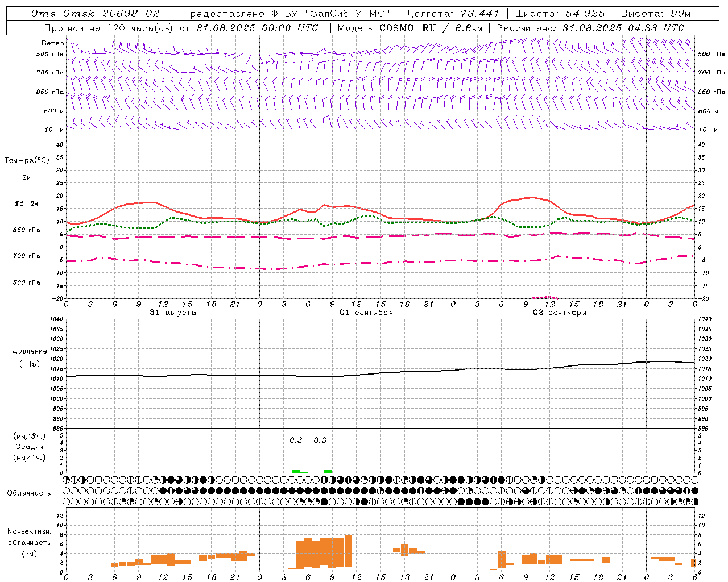Click the 'Тем-ра(°C)' temperature axis title
Viewport: 728px width, 582px height.
coord(27,161)
